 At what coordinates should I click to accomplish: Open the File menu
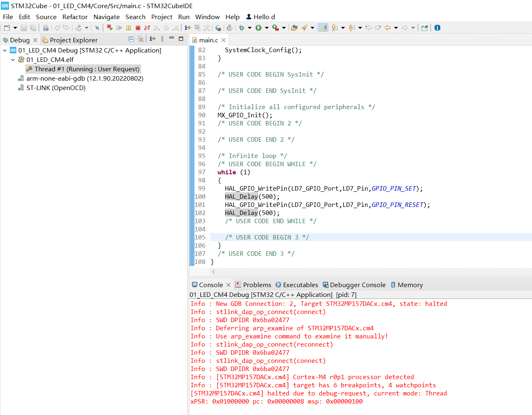pos(8,17)
